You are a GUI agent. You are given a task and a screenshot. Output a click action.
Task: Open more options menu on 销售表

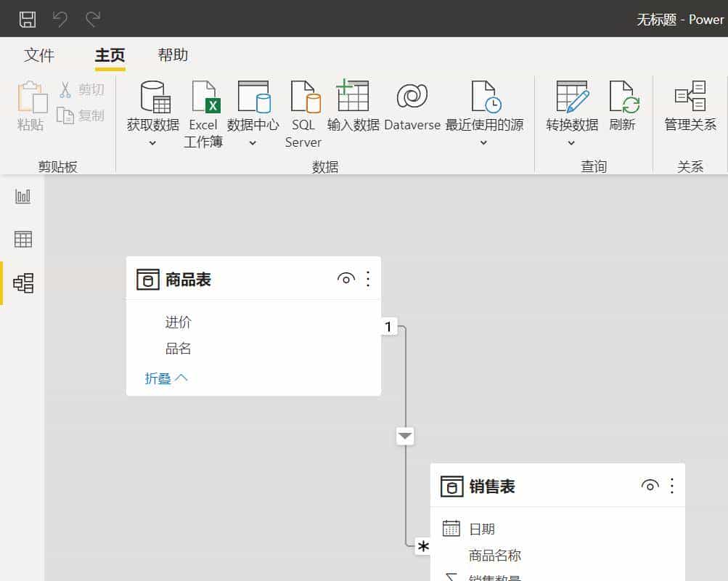click(x=671, y=486)
